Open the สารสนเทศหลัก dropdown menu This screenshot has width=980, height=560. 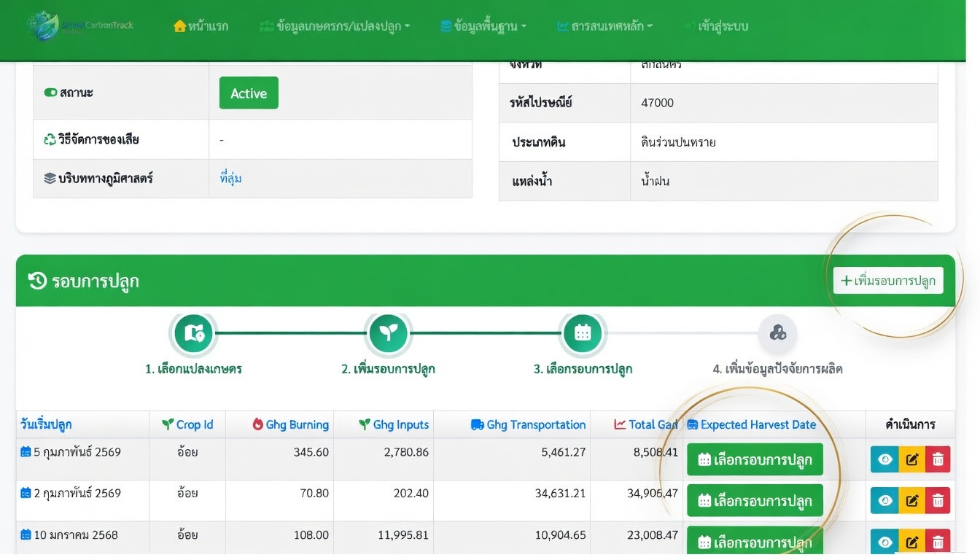(604, 26)
